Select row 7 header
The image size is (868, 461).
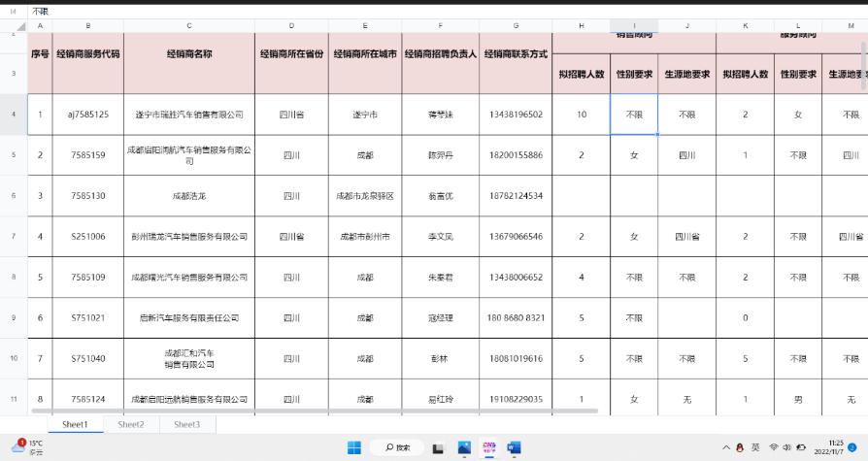click(x=14, y=236)
